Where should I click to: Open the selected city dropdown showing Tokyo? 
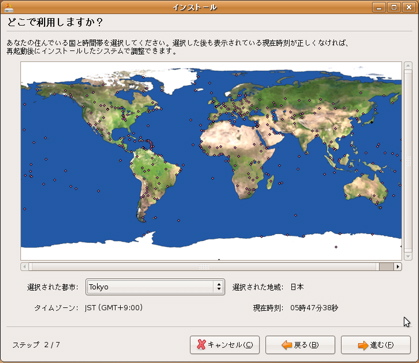(x=155, y=287)
